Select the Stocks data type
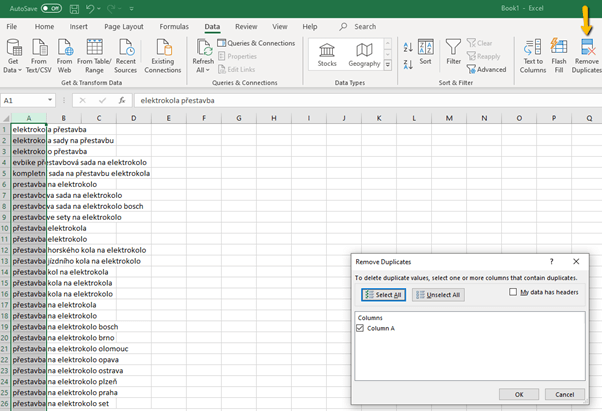The image size is (602, 411). (x=327, y=54)
